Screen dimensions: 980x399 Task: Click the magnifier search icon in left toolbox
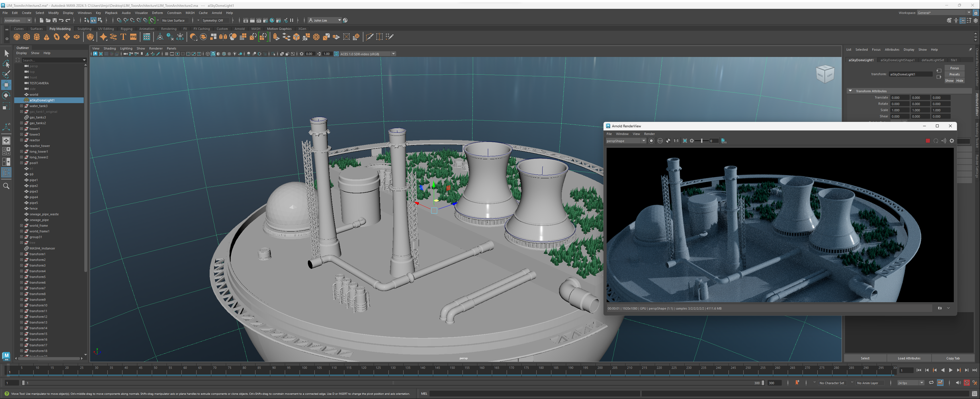(7, 186)
